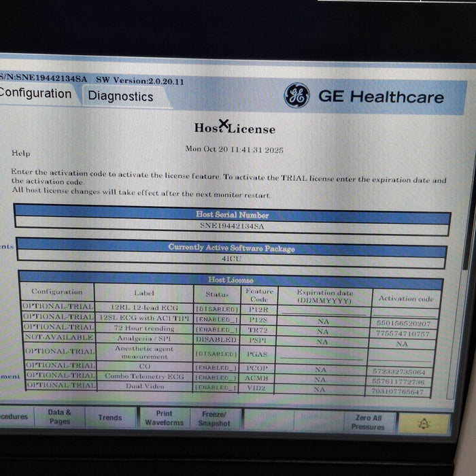Image resolution: width=476 pixels, height=476 pixels.
Task: Click the Host Serial Number value SNE19442134SA
Action: pyautogui.click(x=232, y=226)
